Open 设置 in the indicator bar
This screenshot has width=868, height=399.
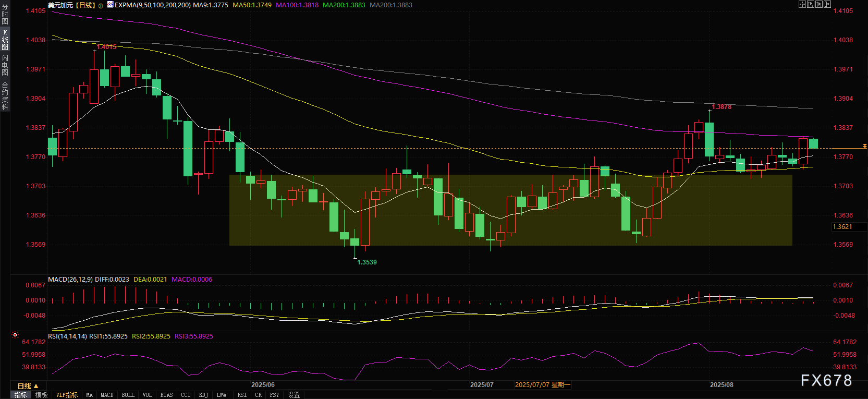(294, 395)
